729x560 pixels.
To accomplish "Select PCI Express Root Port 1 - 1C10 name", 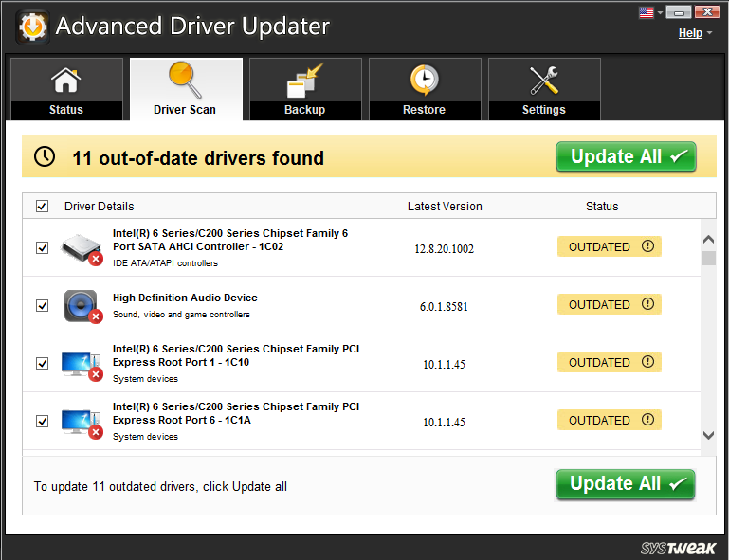I will pos(236,355).
